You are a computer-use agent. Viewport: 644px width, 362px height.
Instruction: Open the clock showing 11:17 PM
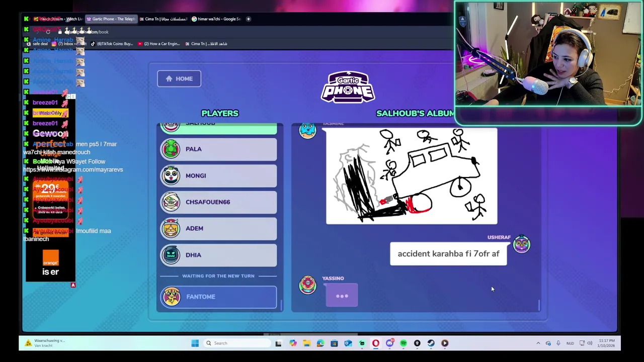pos(605,343)
